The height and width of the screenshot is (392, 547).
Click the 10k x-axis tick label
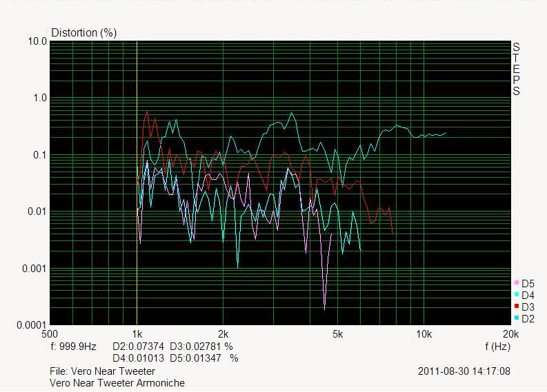(424, 334)
